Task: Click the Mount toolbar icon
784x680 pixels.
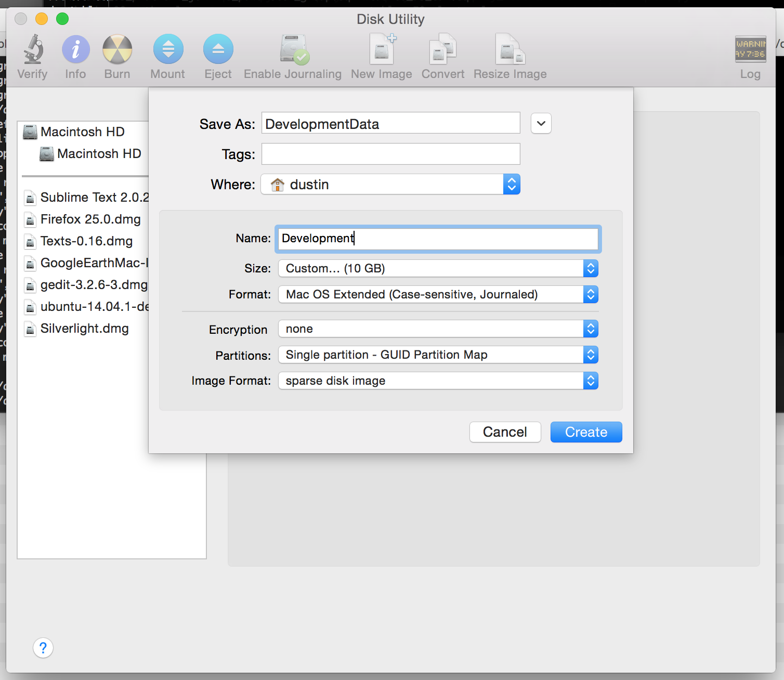Action: [168, 49]
